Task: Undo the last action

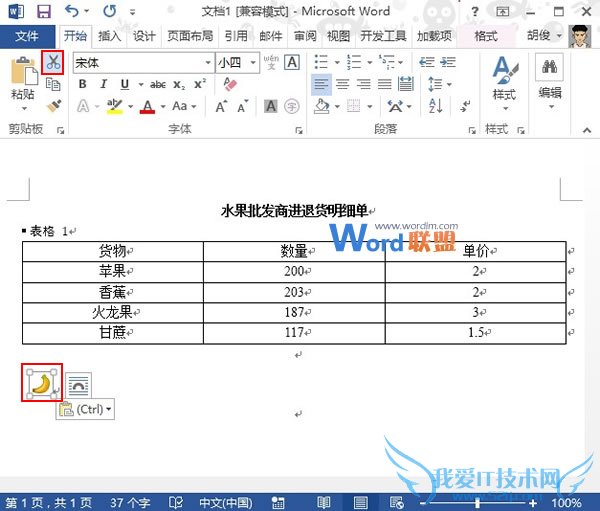Action: click(x=72, y=11)
